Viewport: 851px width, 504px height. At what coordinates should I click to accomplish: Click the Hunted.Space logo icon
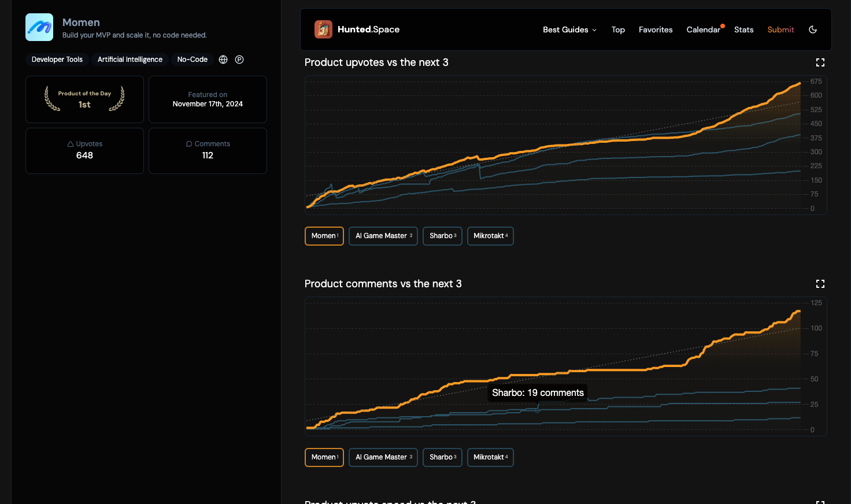coord(323,29)
